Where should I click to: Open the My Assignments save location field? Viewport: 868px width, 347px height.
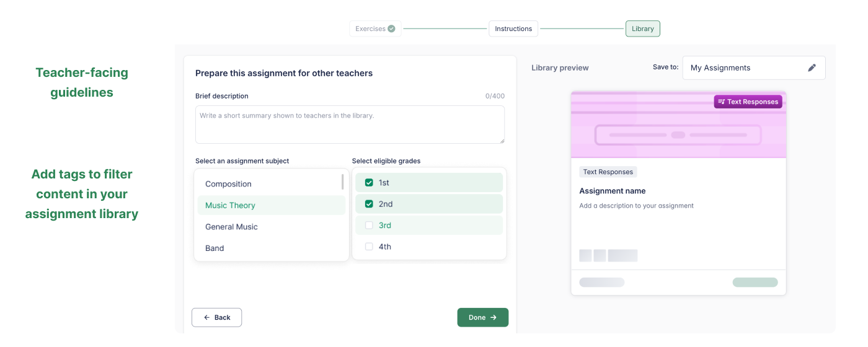pos(744,68)
